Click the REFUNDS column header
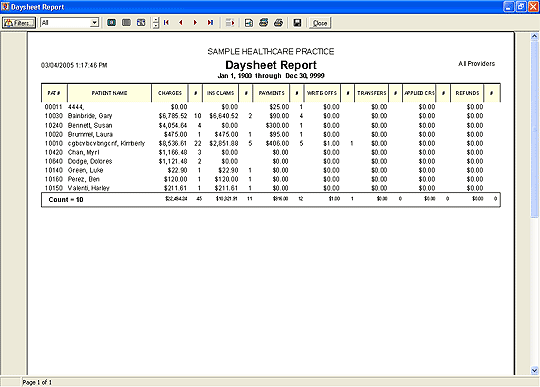The width and height of the screenshot is (540, 387). pos(467,93)
